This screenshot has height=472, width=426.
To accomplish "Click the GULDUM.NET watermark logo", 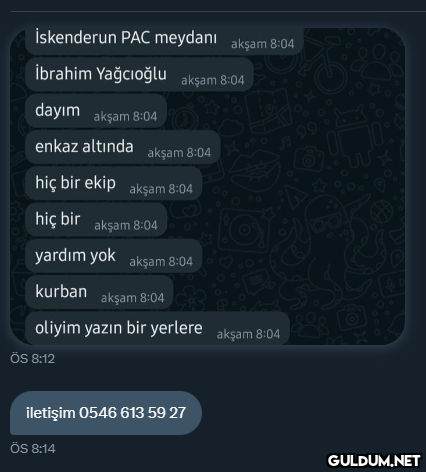I will [x=374, y=461].
